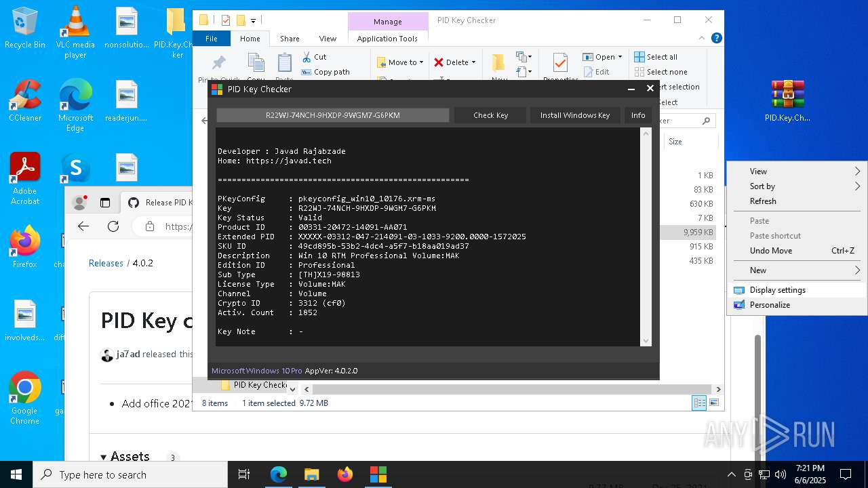The width and height of the screenshot is (868, 488).
Task: Select Display settings in context menu
Action: click(796, 290)
